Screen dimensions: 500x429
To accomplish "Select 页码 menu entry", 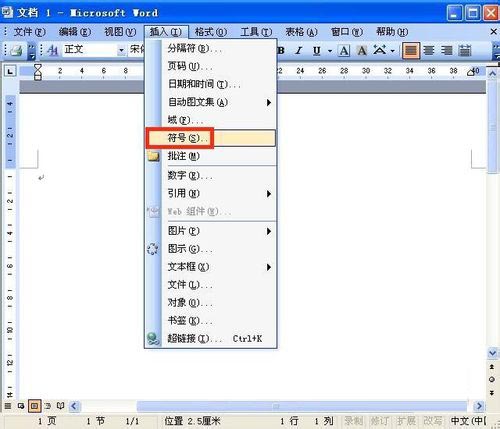I will 211,66.
